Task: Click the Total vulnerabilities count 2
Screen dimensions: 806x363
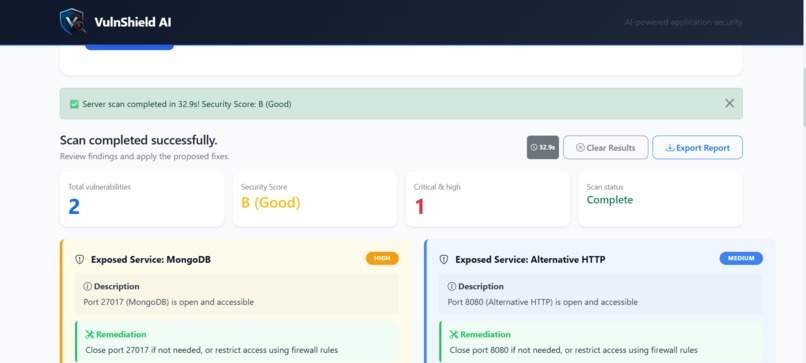Action: 74,207
